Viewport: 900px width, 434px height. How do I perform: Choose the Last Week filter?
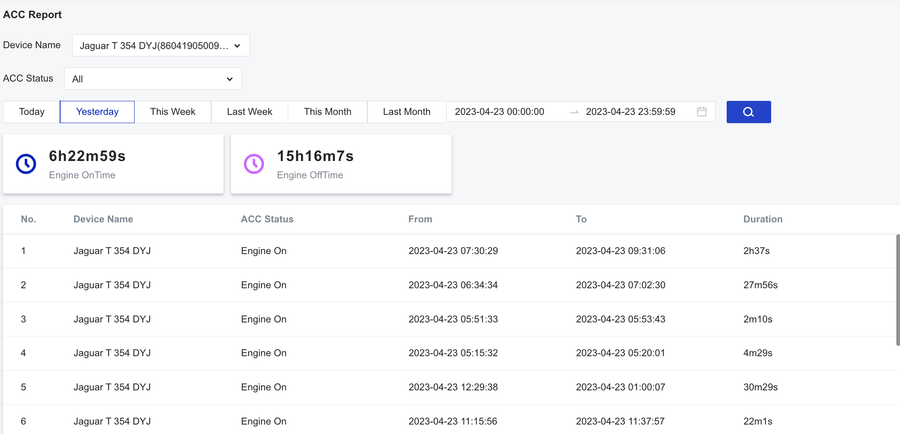pos(249,112)
